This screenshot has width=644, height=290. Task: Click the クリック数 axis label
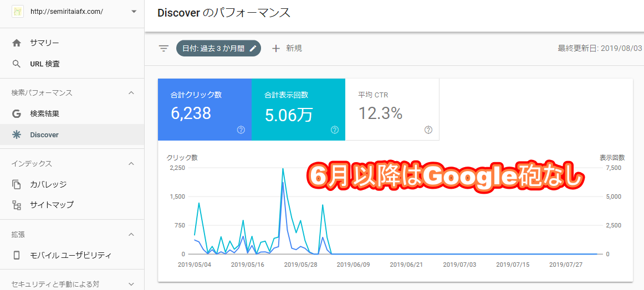coord(182,158)
